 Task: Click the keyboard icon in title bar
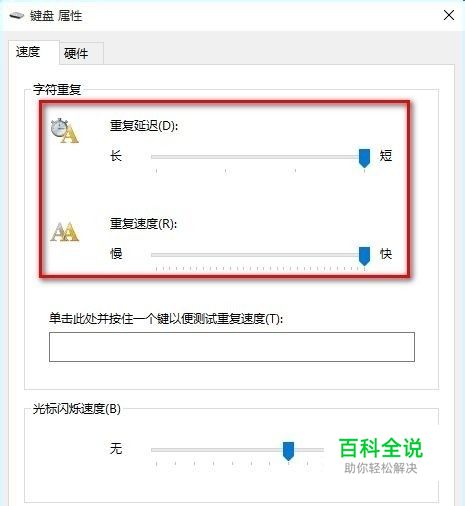pos(17,16)
